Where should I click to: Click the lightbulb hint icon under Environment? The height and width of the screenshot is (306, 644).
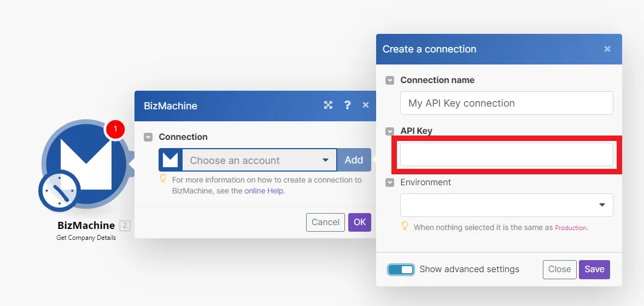pos(405,226)
